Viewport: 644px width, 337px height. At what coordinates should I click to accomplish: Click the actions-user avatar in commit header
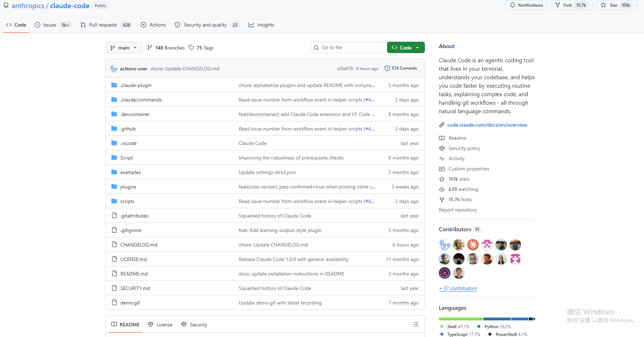[114, 69]
